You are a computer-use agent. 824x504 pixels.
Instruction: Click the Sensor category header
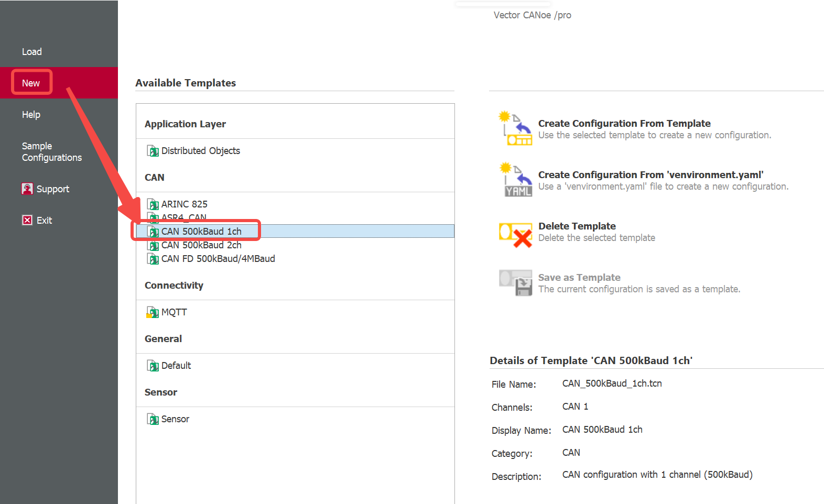click(161, 392)
